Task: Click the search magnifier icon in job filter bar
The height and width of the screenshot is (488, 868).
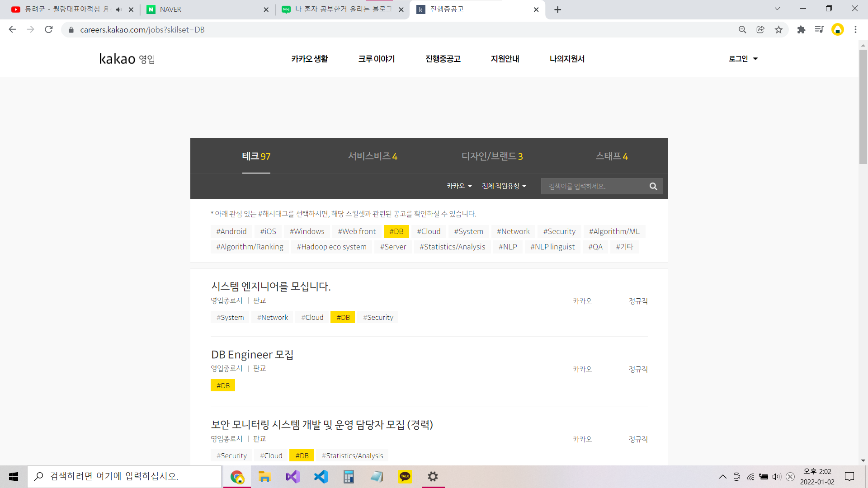Action: pyautogui.click(x=653, y=186)
